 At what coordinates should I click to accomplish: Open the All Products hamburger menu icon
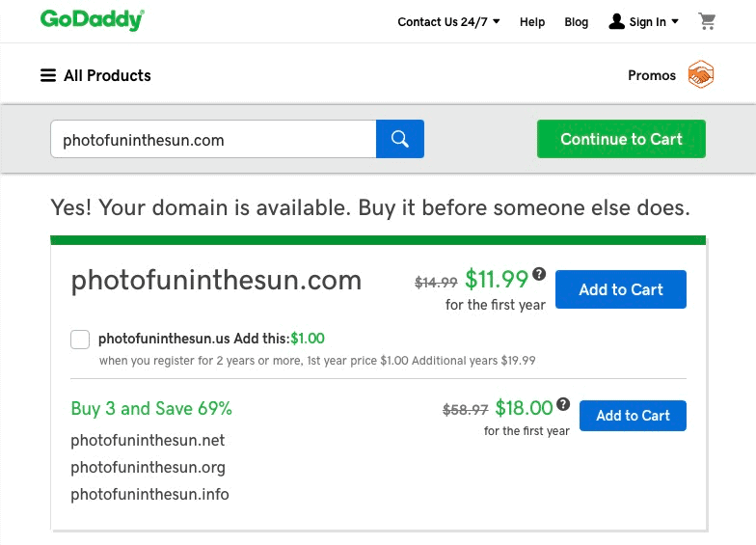tap(48, 75)
